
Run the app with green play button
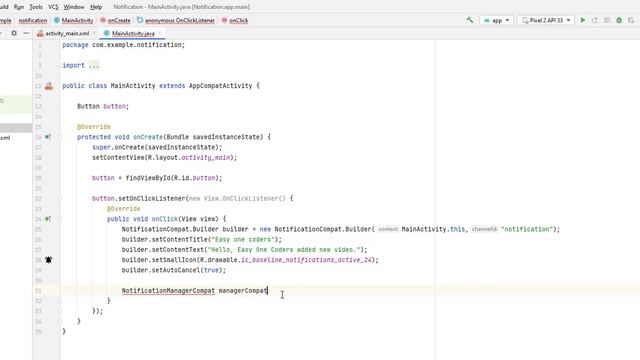pyautogui.click(x=583, y=20)
